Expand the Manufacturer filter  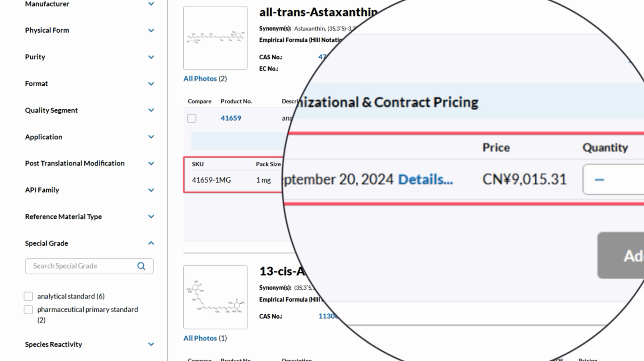click(x=151, y=4)
